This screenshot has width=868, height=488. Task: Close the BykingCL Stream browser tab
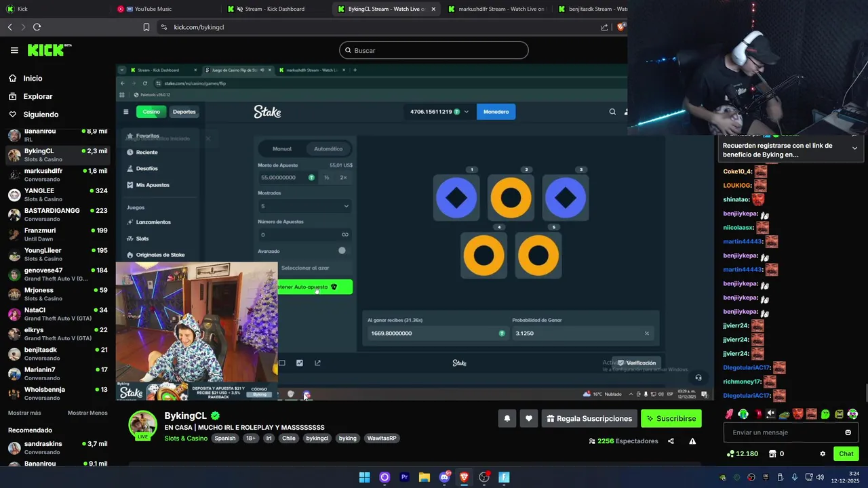(x=433, y=9)
